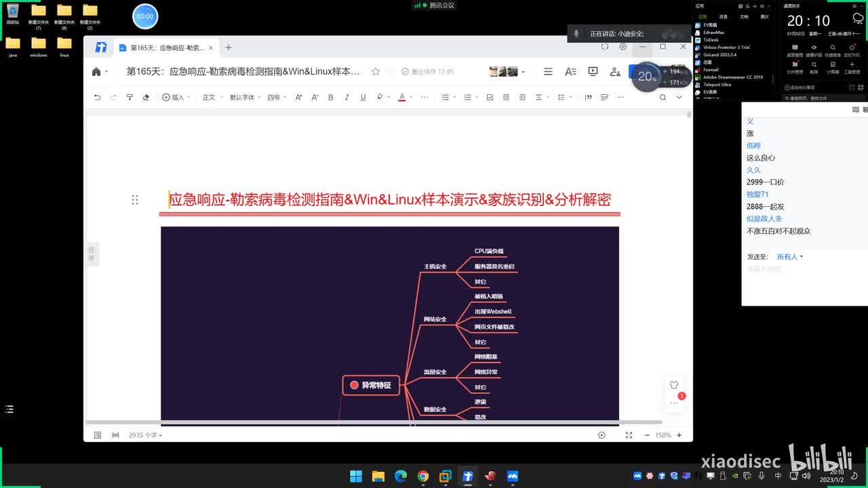Viewport: 868px width, 488px height.
Task: Click the mind map image
Action: point(390,328)
